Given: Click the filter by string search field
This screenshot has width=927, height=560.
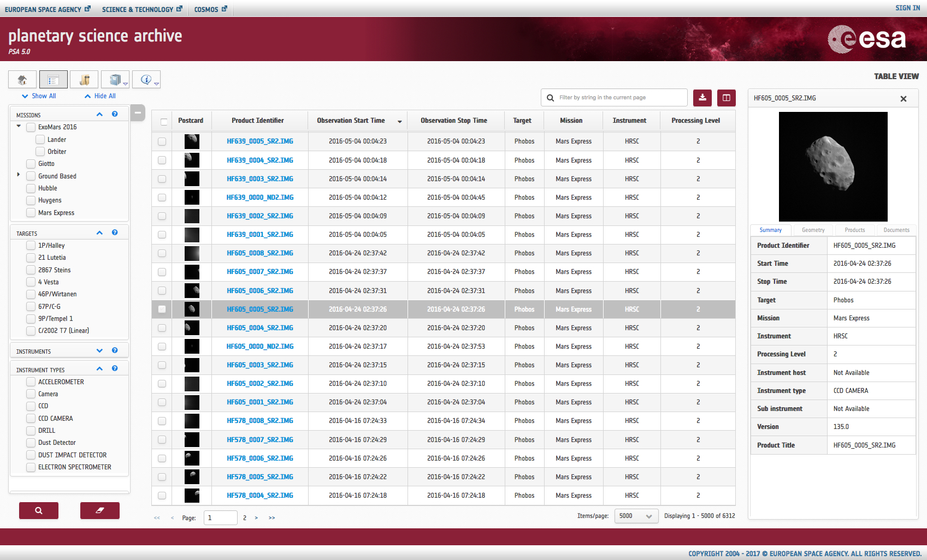Looking at the screenshot, I should [620, 98].
